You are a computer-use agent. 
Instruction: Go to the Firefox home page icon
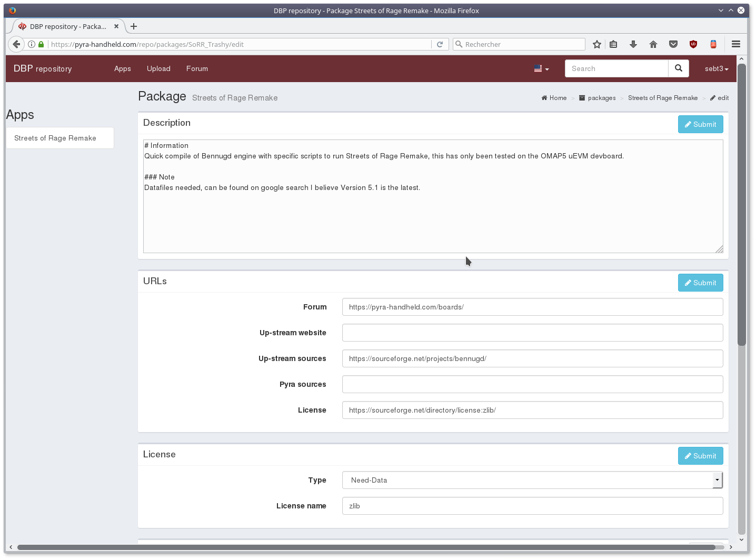[653, 44]
